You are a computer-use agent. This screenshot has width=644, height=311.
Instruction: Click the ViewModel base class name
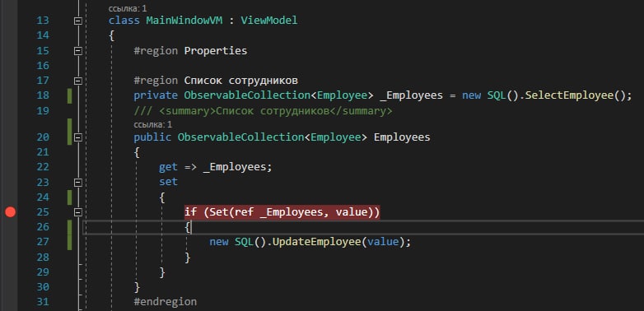(x=269, y=20)
